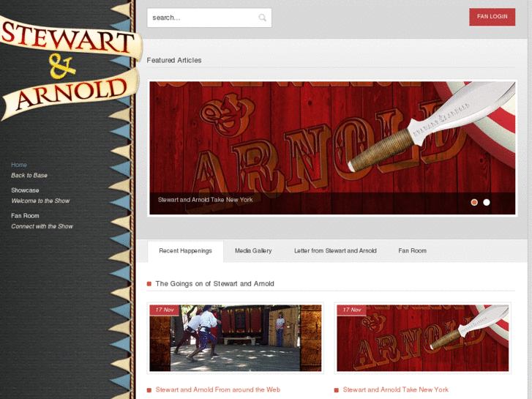Click the 'Back to Base' subtitle
The height and width of the screenshot is (399, 532).
tap(29, 175)
